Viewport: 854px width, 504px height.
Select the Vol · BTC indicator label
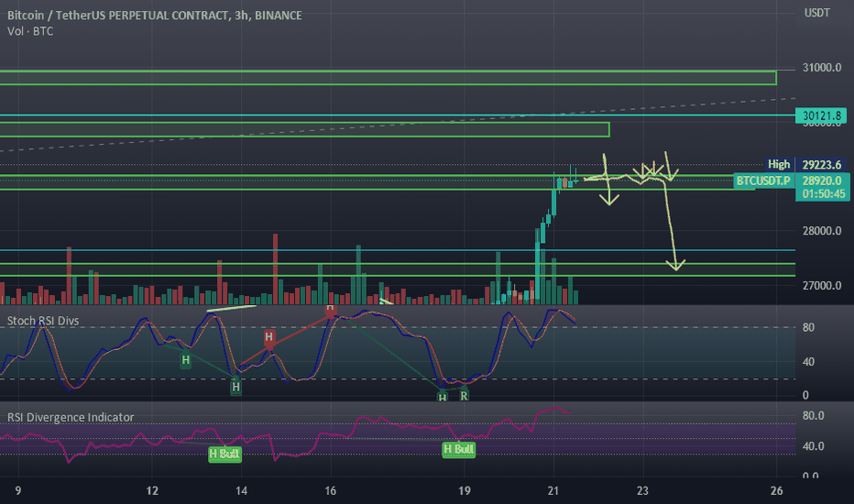30,31
